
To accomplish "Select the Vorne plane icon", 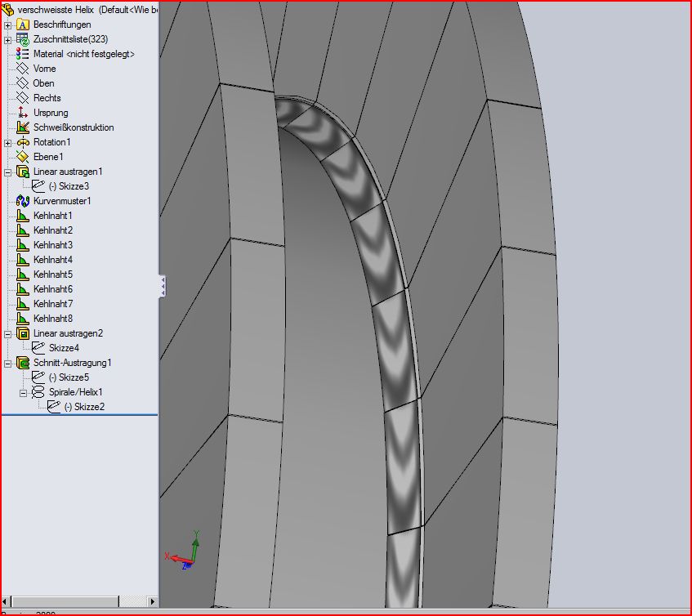I will coord(23,69).
